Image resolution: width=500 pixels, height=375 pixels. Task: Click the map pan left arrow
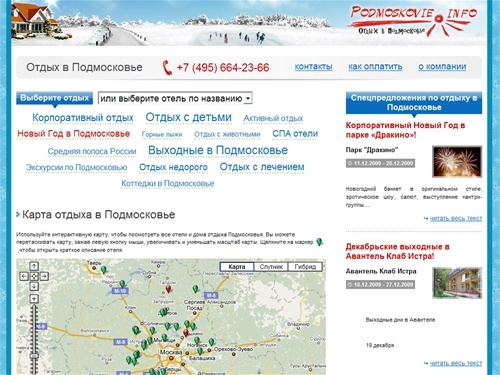click(24, 276)
